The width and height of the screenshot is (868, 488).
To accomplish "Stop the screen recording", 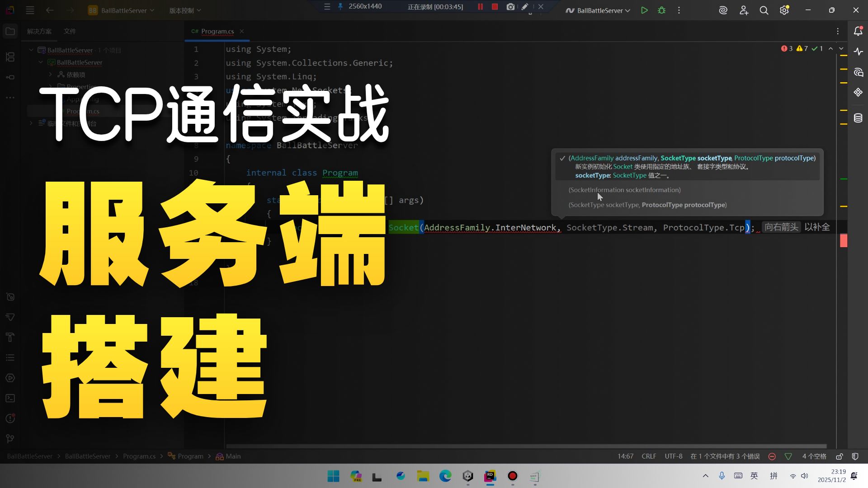I will point(495,7).
